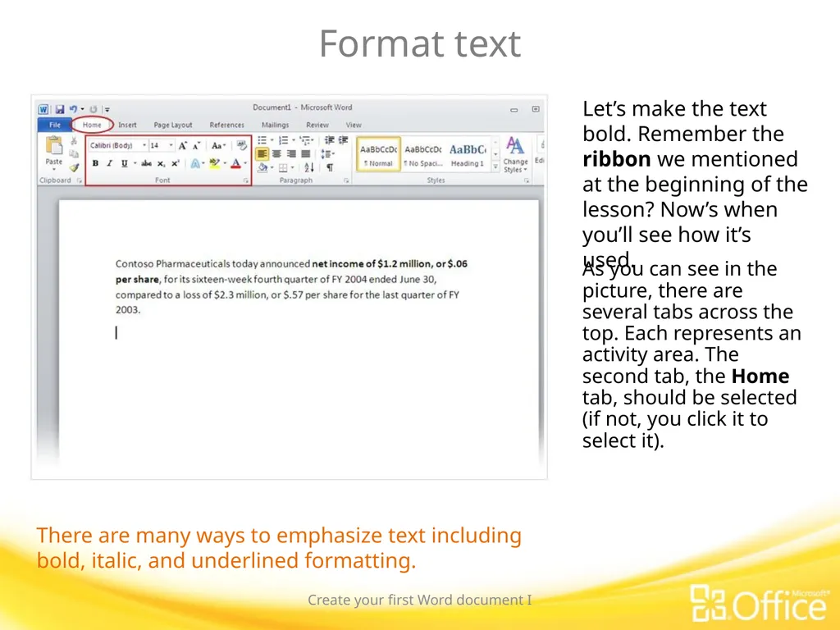This screenshot has height=630, width=840.
Task: Click the Copy icon under Cut
Action: point(74,154)
